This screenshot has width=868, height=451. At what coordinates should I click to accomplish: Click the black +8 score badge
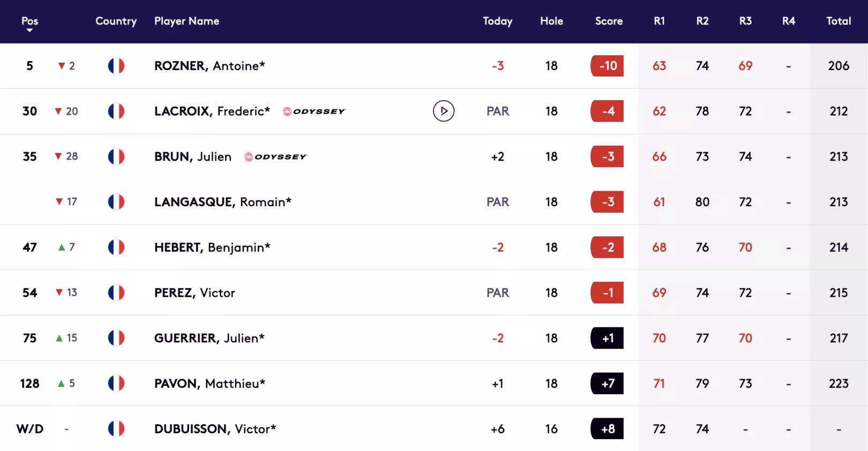pyautogui.click(x=607, y=429)
